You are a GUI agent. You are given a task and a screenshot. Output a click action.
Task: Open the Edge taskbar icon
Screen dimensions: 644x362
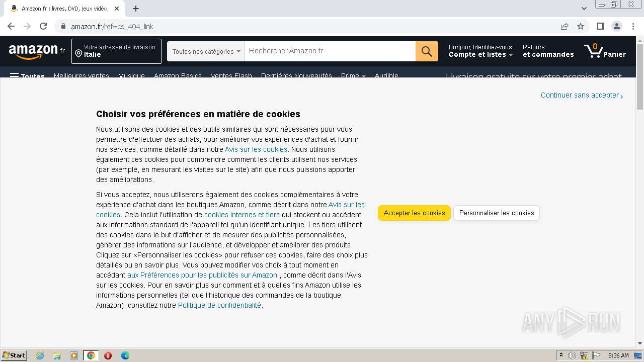[125, 355]
